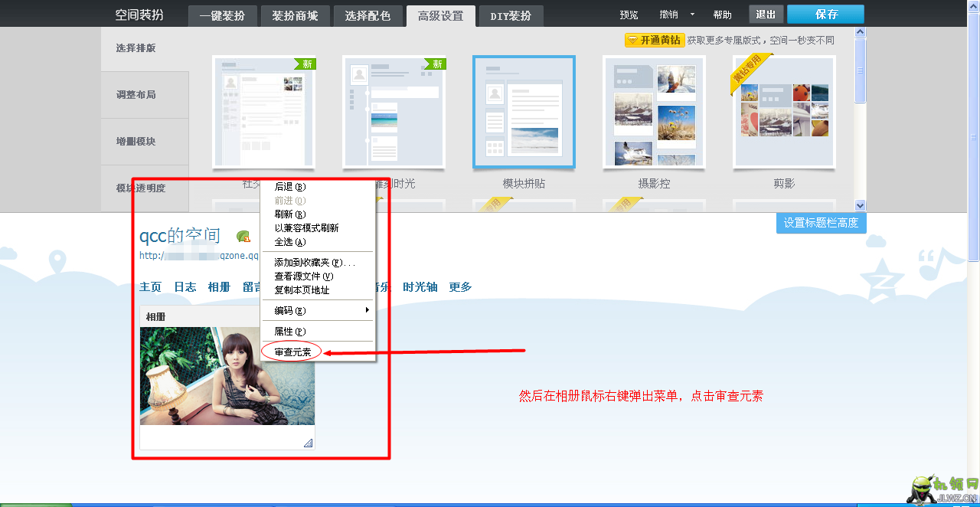Choose 属性 in the context menu

[318, 332]
